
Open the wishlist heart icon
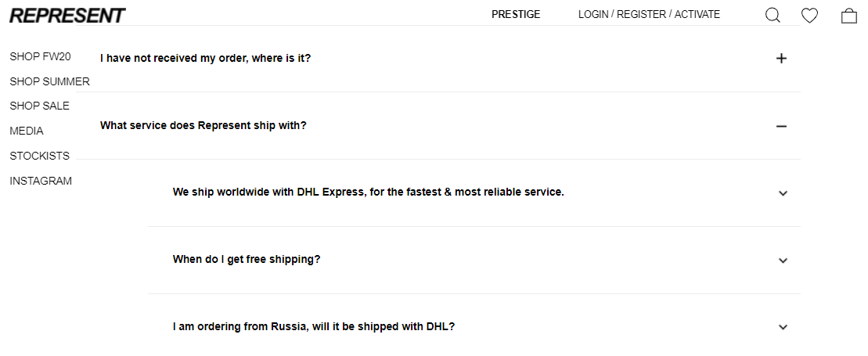click(810, 16)
